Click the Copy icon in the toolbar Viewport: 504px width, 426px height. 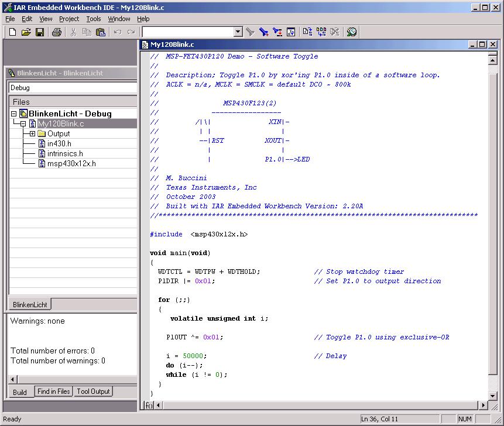tap(87, 32)
